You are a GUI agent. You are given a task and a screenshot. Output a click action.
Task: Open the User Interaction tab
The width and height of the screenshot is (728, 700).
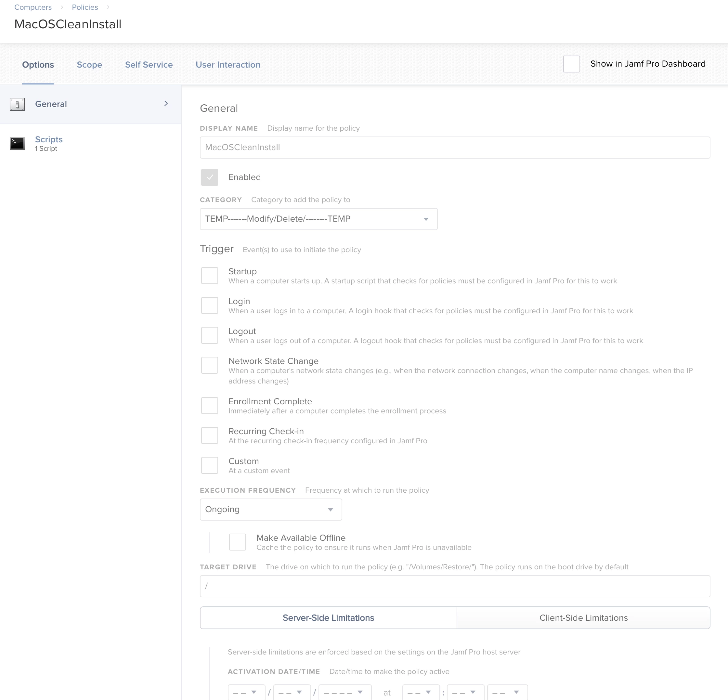(228, 65)
